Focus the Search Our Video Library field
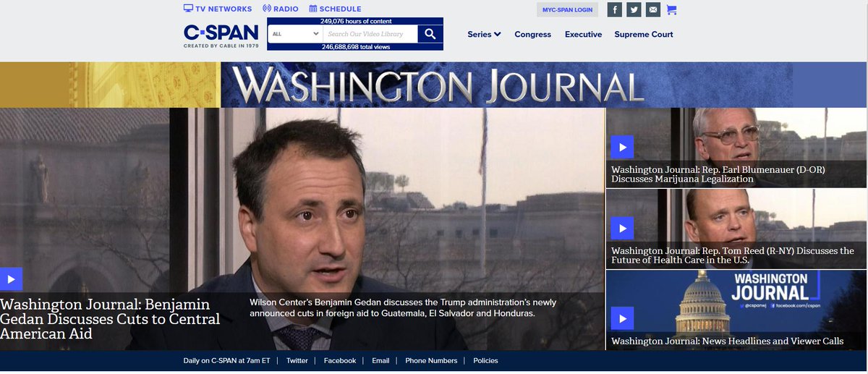 click(370, 34)
